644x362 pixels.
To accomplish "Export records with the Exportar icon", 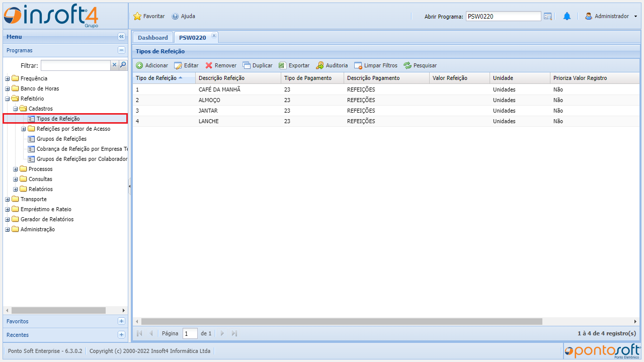I will point(283,65).
